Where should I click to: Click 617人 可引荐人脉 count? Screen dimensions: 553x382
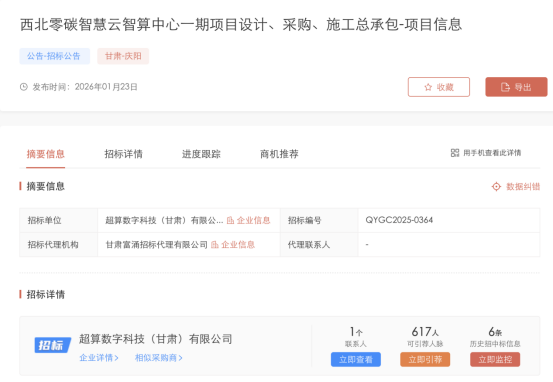point(425,336)
